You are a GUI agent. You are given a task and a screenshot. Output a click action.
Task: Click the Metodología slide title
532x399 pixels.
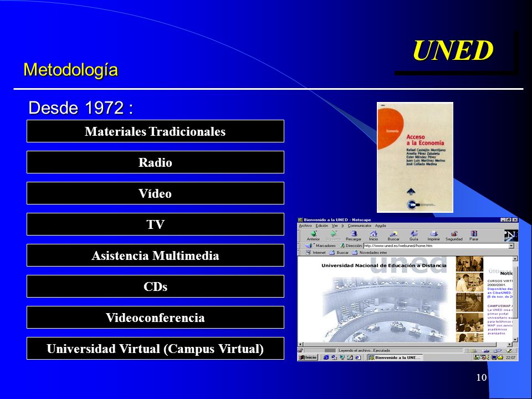point(70,70)
